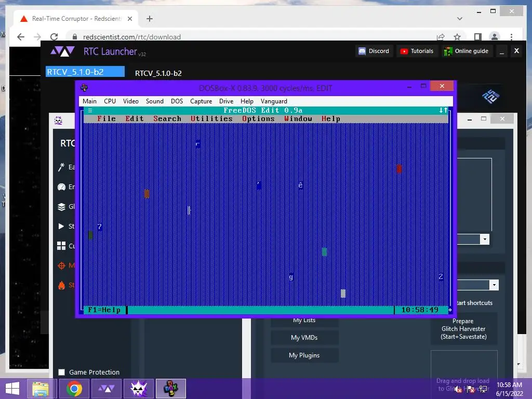Select RTCV_5.1.0-b2 version in launcher list

point(85,72)
